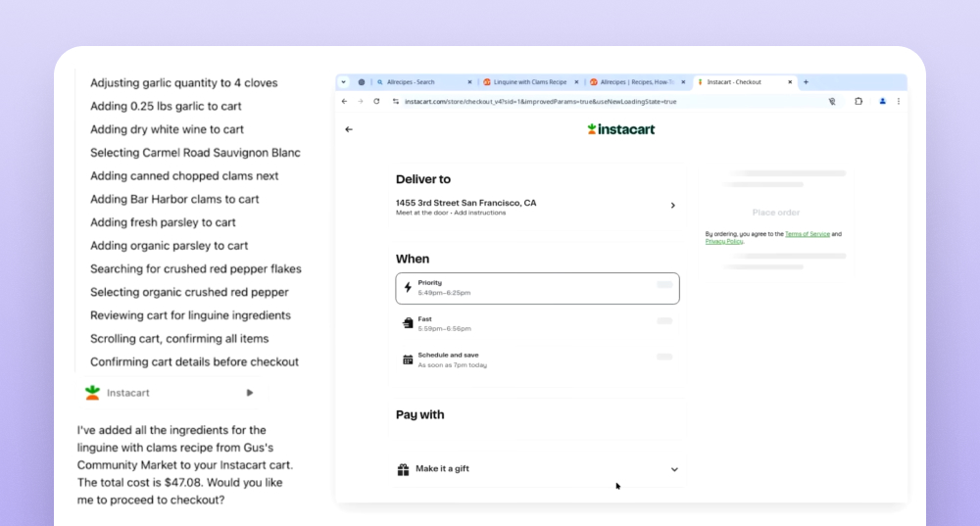Reload the page with the refresh icon
This screenshot has width=980, height=526.
376,101
